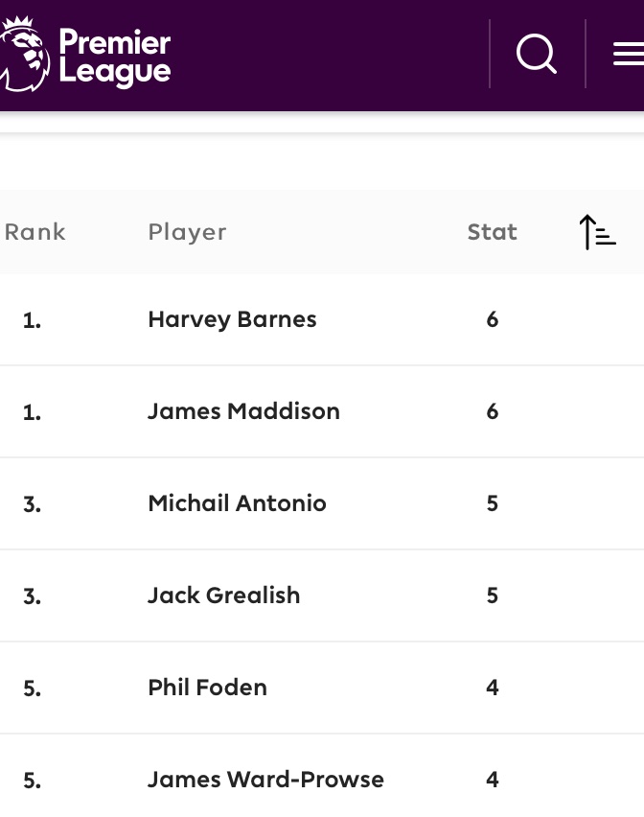Open James Ward-Prowse player profile
Viewport: 644px width, 817px height.
click(265, 780)
